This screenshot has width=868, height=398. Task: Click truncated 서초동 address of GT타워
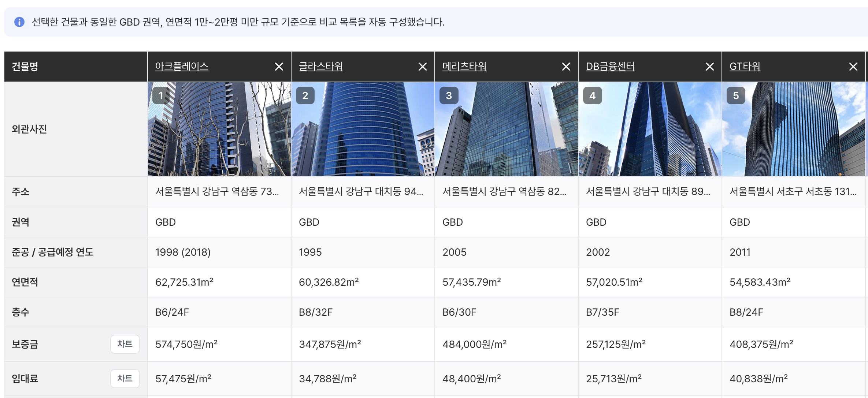click(x=793, y=191)
